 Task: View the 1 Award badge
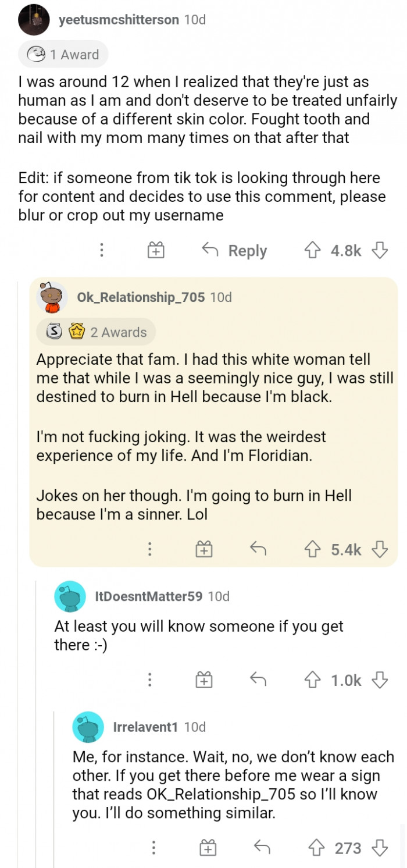[63, 55]
